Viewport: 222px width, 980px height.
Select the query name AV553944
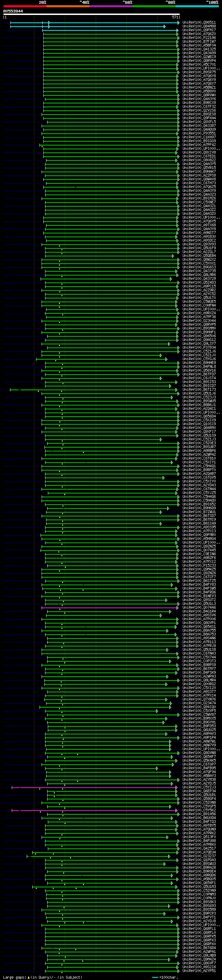tap(13, 11)
